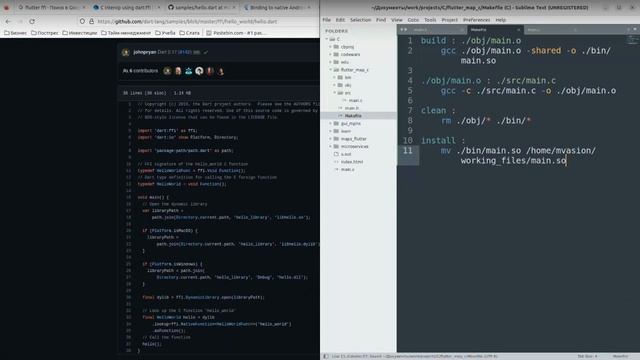Expand the bin folder arrow
The height and width of the screenshot is (360, 640).
pyautogui.click(x=334, y=77)
